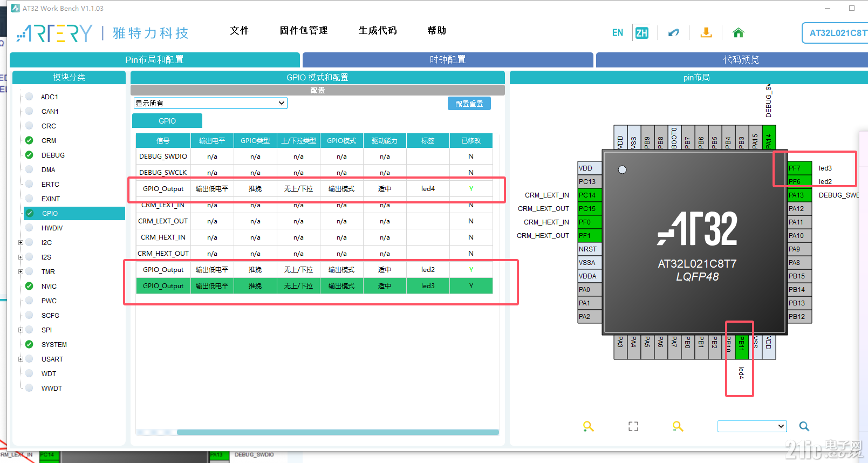Click the fit-to-screen icon below chip
This screenshot has height=463, width=868.
633,426
